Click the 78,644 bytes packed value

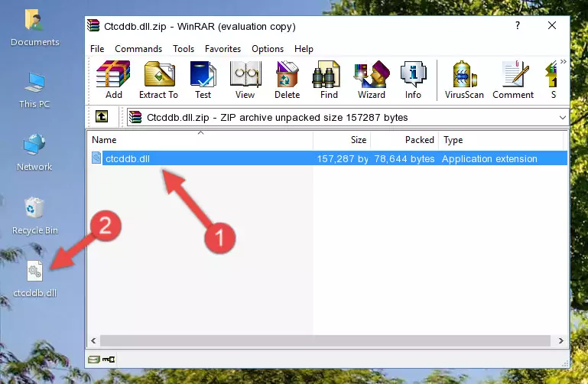404,159
